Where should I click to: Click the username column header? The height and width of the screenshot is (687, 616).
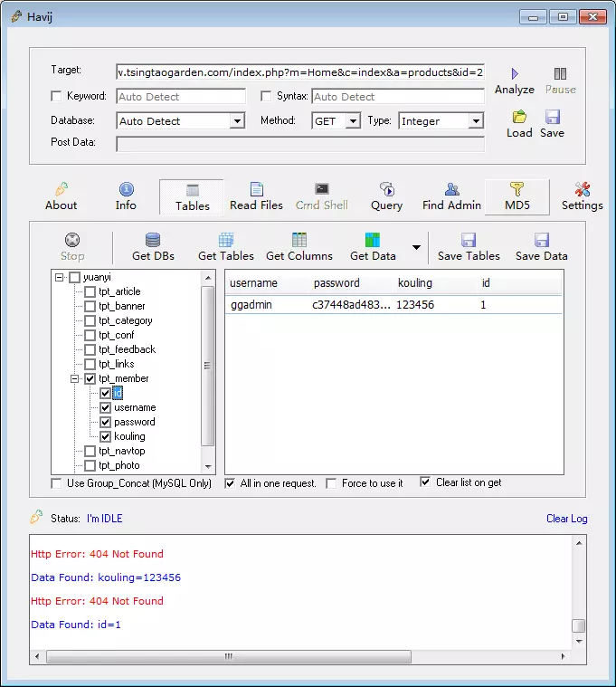268,283
